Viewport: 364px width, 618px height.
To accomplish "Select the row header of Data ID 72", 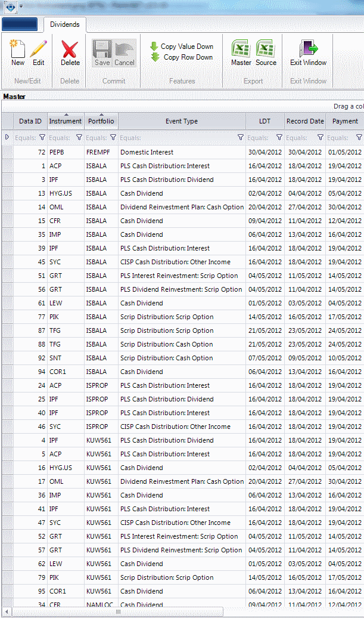I will pyautogui.click(x=8, y=152).
